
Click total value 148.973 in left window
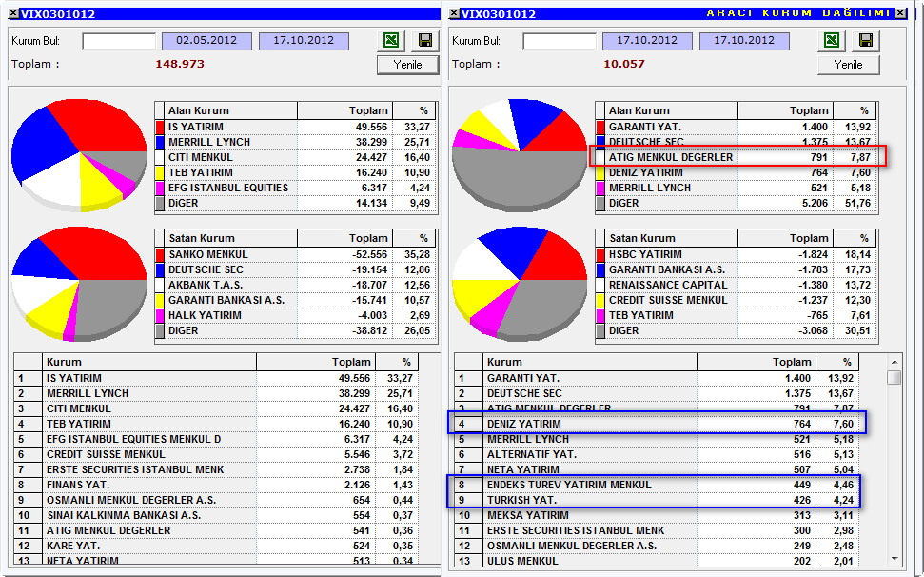click(180, 64)
